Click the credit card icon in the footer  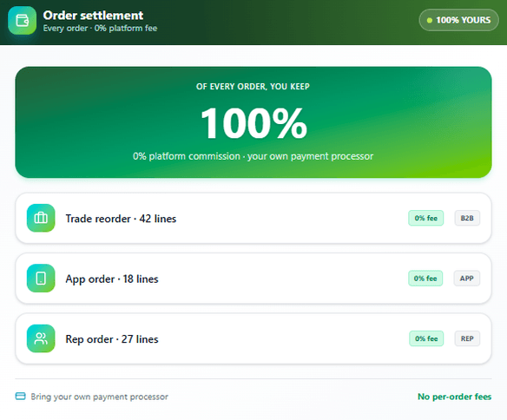click(x=20, y=396)
